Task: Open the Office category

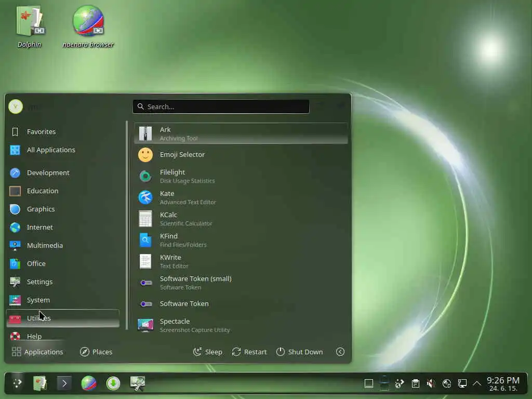Action: pos(63,263)
